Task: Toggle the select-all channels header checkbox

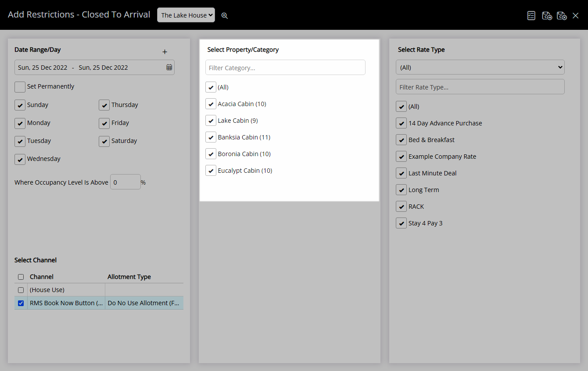Action: [x=21, y=277]
